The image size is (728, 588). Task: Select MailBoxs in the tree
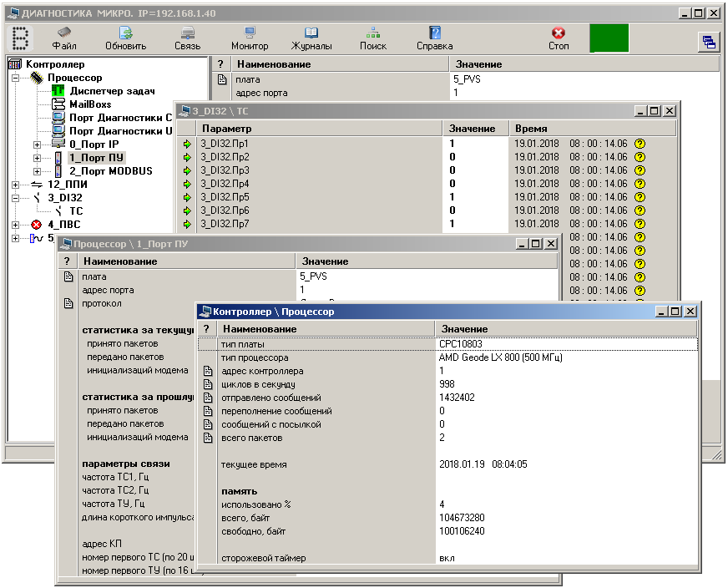89,104
